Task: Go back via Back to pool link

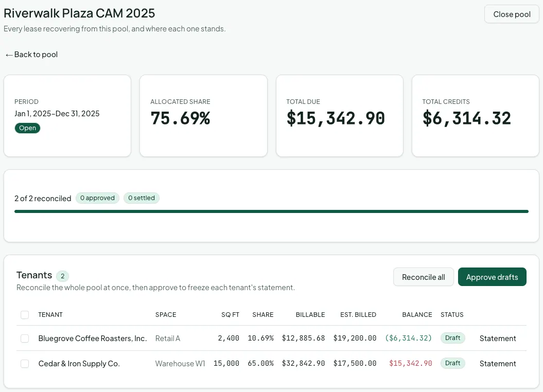Action: coord(31,55)
